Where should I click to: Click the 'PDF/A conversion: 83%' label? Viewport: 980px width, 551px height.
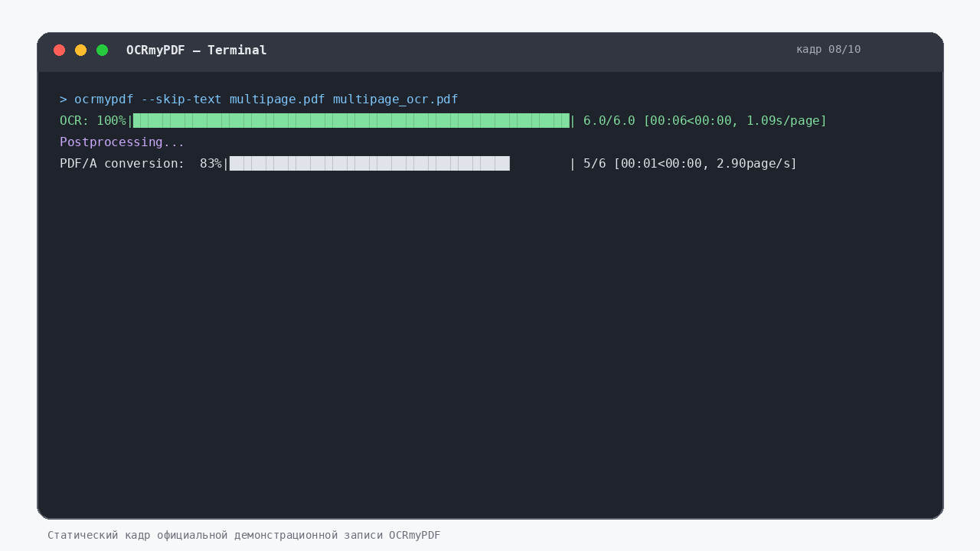(x=141, y=164)
